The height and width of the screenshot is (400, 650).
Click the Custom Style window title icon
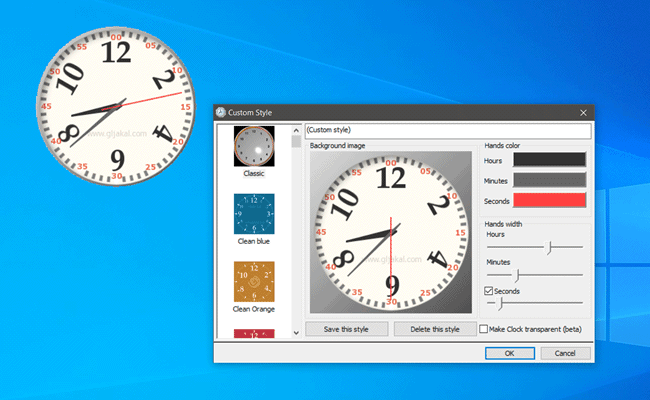click(222, 112)
